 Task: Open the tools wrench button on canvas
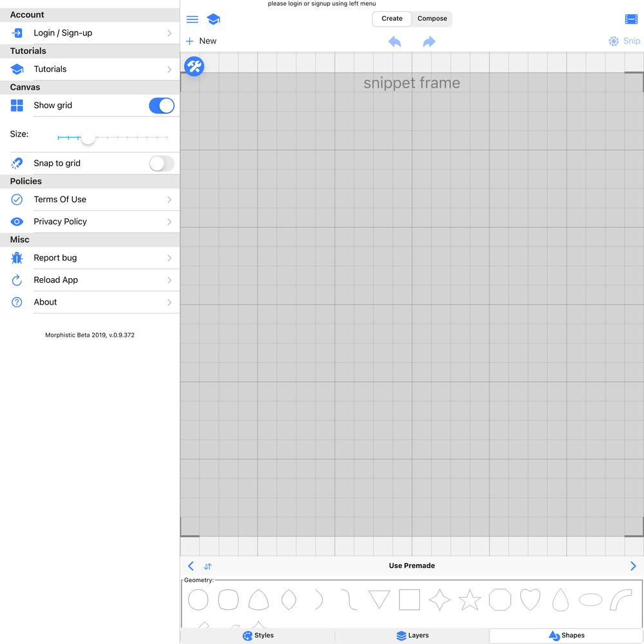pos(194,66)
